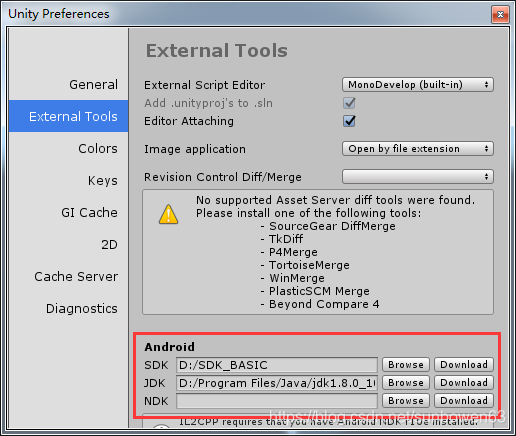Click the TortoiseMerge tool entry

point(309,265)
